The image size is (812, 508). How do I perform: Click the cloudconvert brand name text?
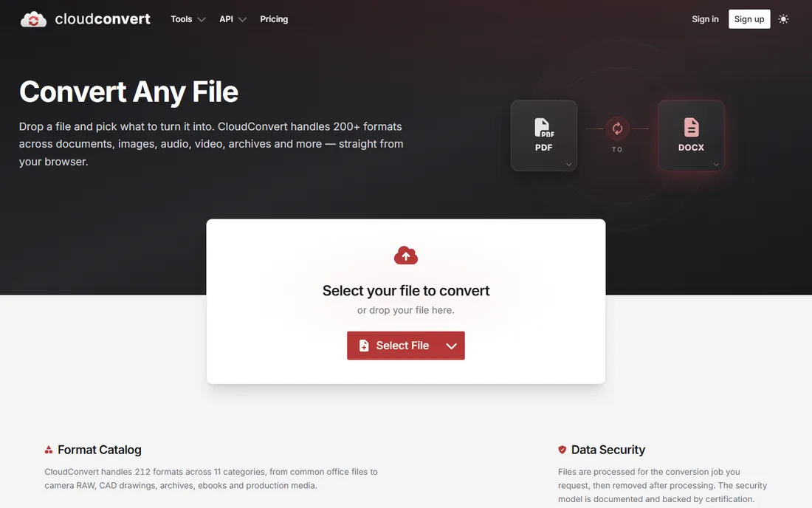tap(103, 19)
